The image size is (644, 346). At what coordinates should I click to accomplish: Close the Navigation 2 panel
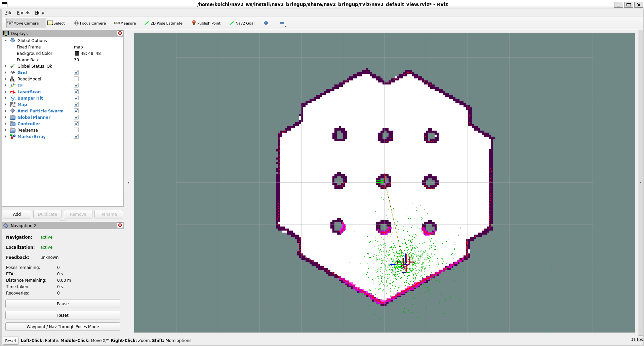(x=120, y=225)
